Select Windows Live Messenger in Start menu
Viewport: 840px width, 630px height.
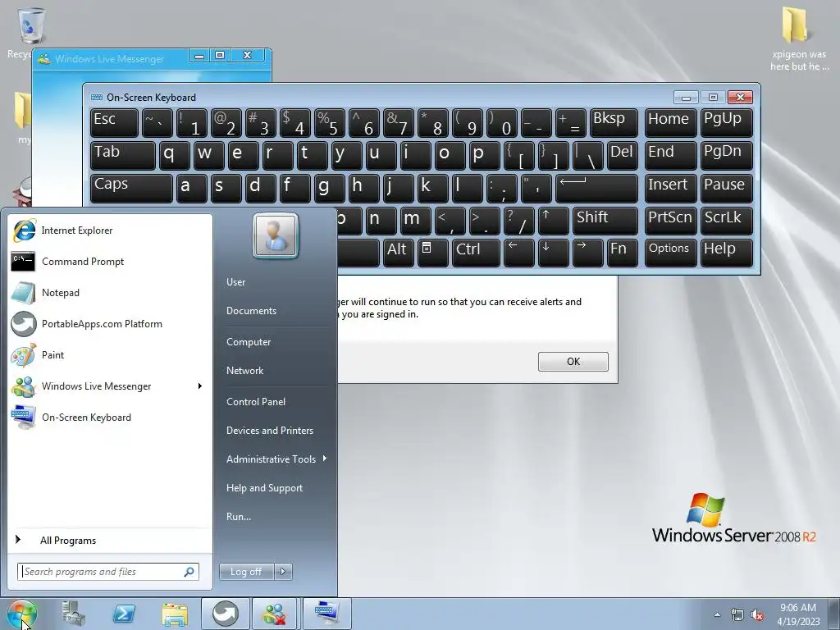(x=110, y=386)
